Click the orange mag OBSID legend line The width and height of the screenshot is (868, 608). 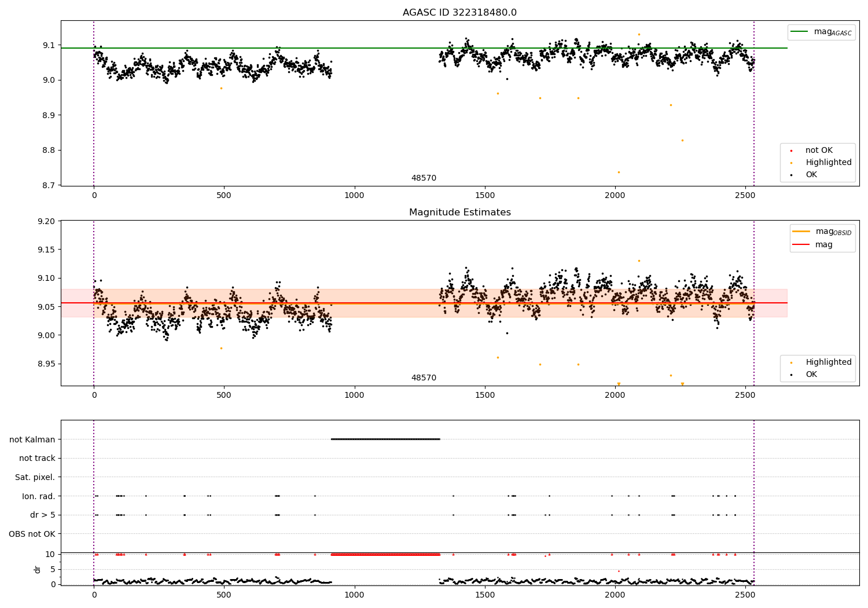tap(801, 232)
